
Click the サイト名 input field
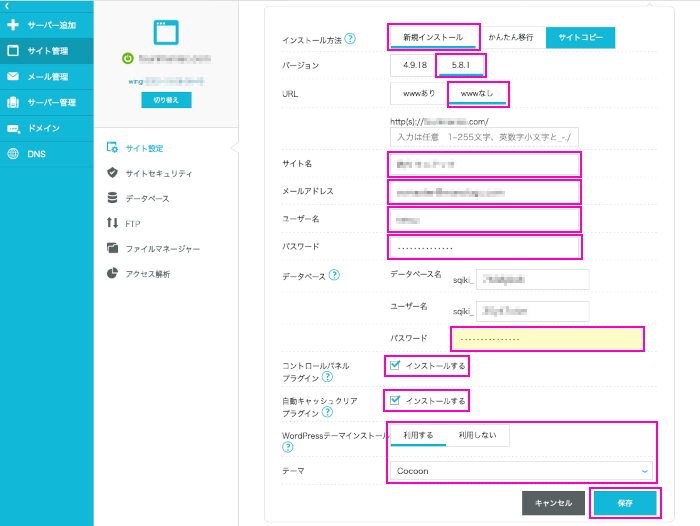[x=484, y=164]
